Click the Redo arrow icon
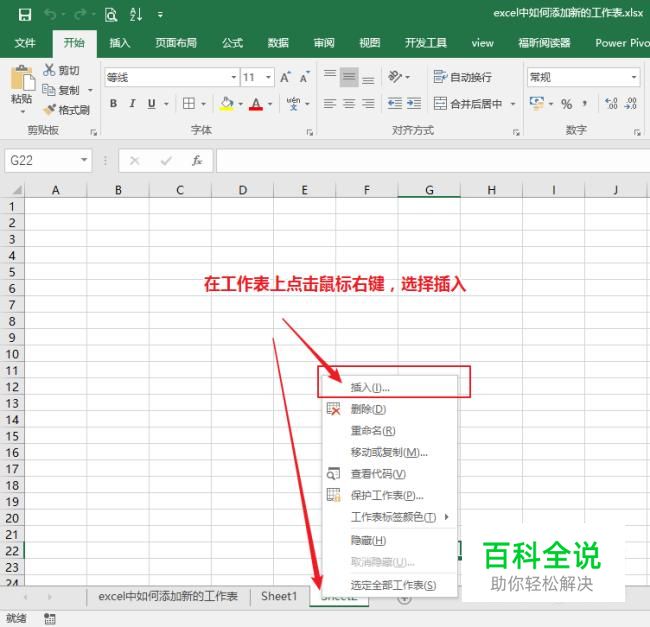 pyautogui.click(x=80, y=15)
